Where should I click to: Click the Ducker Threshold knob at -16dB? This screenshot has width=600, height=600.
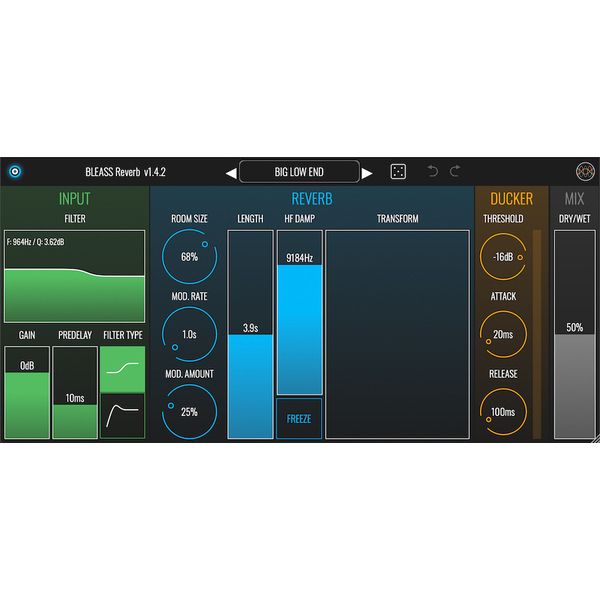coord(503,256)
